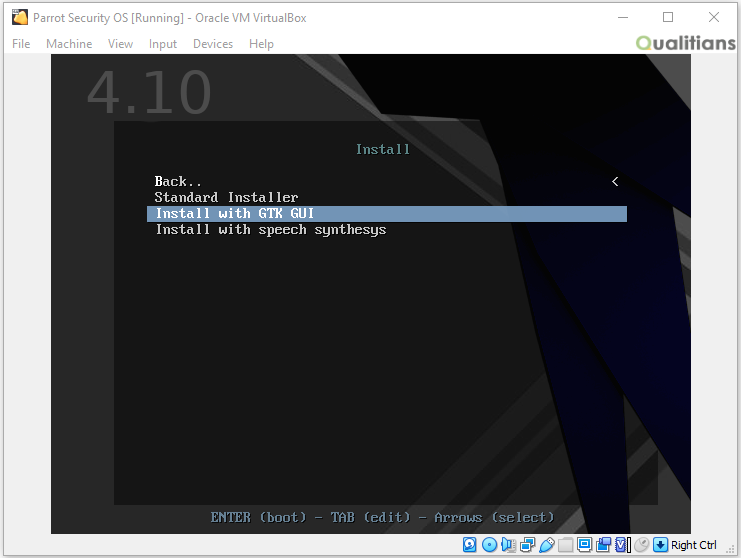
Task: Open the Machine menu
Action: click(x=69, y=44)
